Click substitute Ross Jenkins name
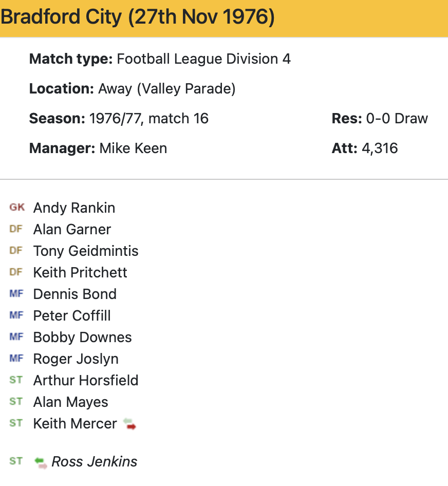 (x=95, y=462)
